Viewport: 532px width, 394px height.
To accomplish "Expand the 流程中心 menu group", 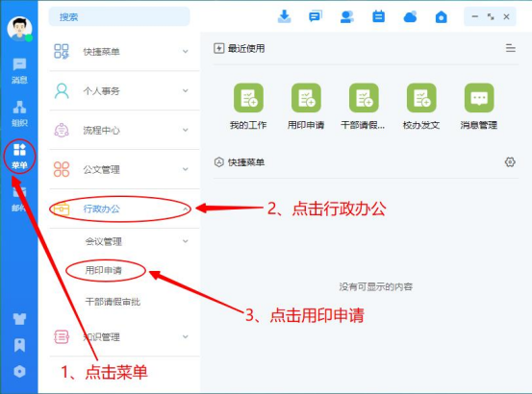I will click(x=124, y=130).
